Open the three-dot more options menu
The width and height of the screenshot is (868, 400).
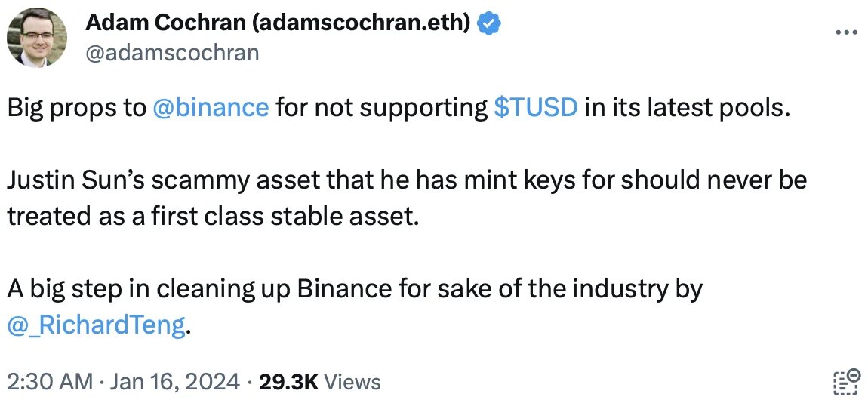846,32
